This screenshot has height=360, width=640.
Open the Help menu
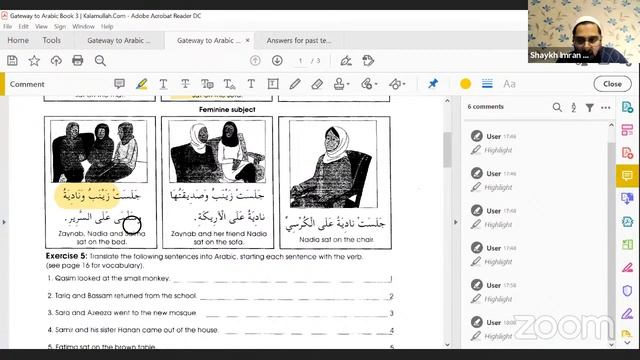[107, 27]
